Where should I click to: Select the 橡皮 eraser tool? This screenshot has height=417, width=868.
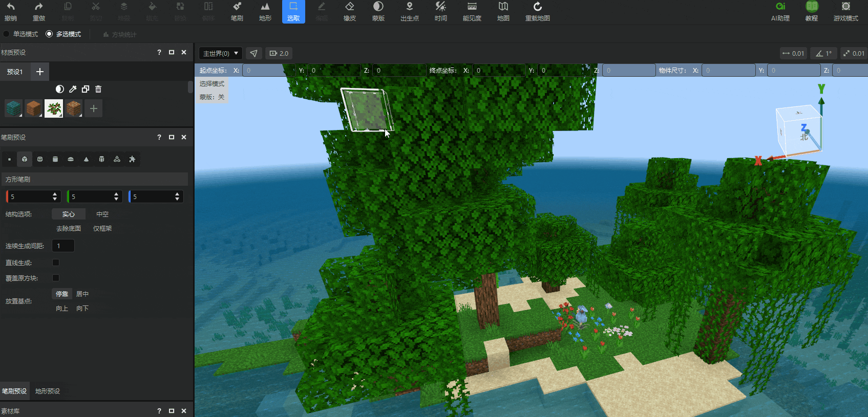pos(350,11)
